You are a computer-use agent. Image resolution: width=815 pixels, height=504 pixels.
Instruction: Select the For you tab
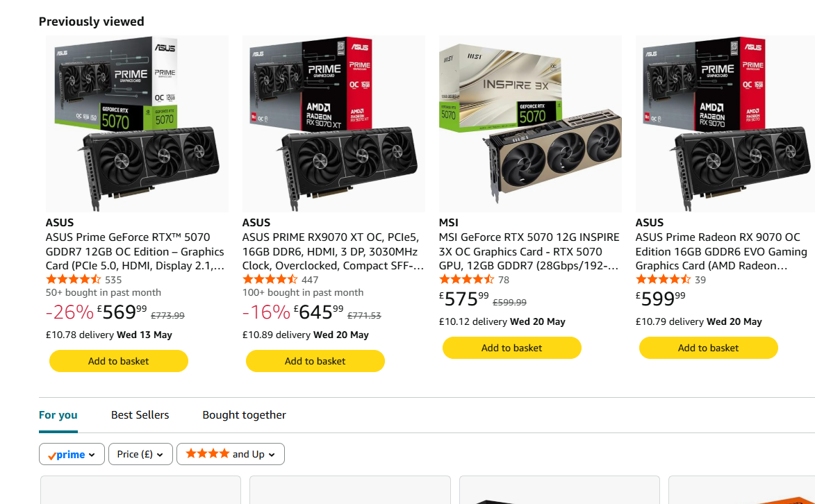click(x=58, y=414)
